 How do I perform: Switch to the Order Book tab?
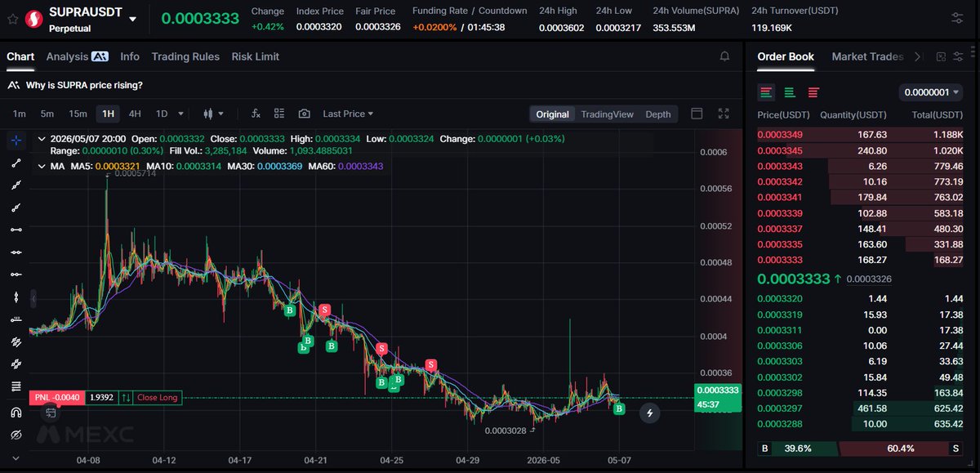pos(786,56)
